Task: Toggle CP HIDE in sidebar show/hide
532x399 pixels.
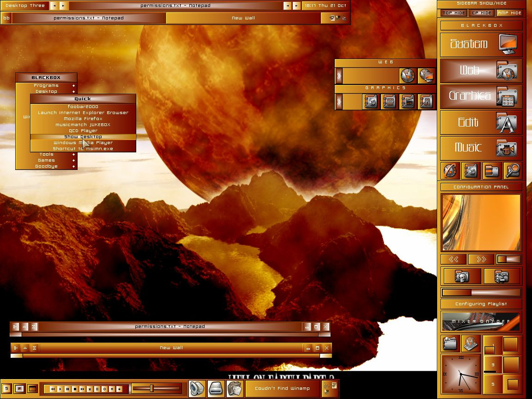Action: [482, 13]
